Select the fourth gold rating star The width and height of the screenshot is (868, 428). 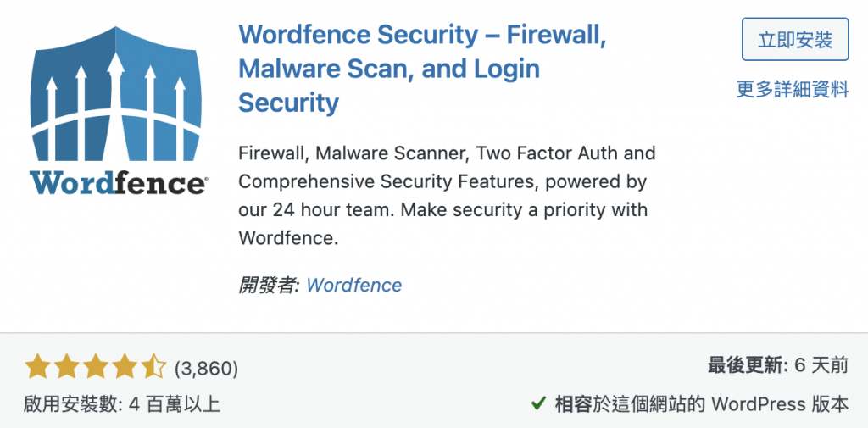pyautogui.click(x=125, y=368)
